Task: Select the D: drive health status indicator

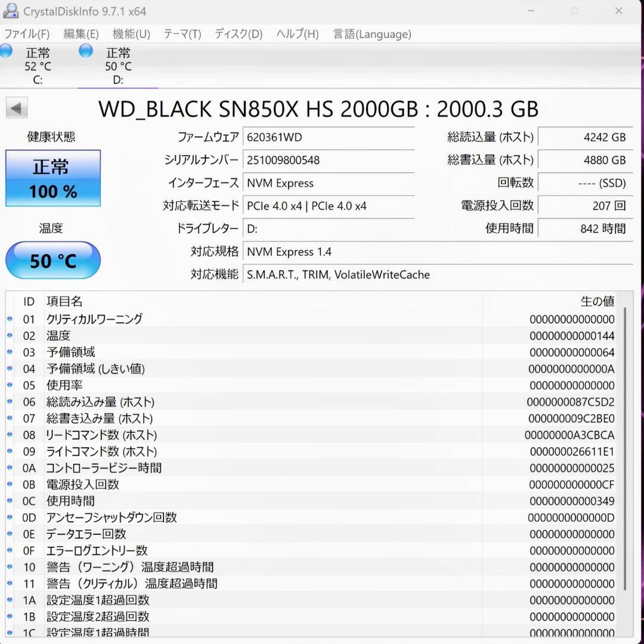Action: tap(85, 52)
